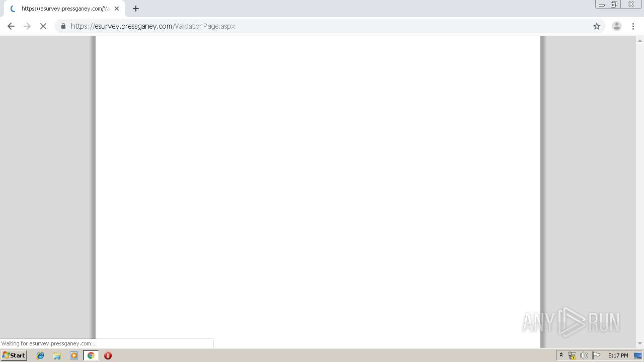This screenshot has height=362, width=644.
Task: Open the Chrome profile avatar menu
Action: (617, 26)
